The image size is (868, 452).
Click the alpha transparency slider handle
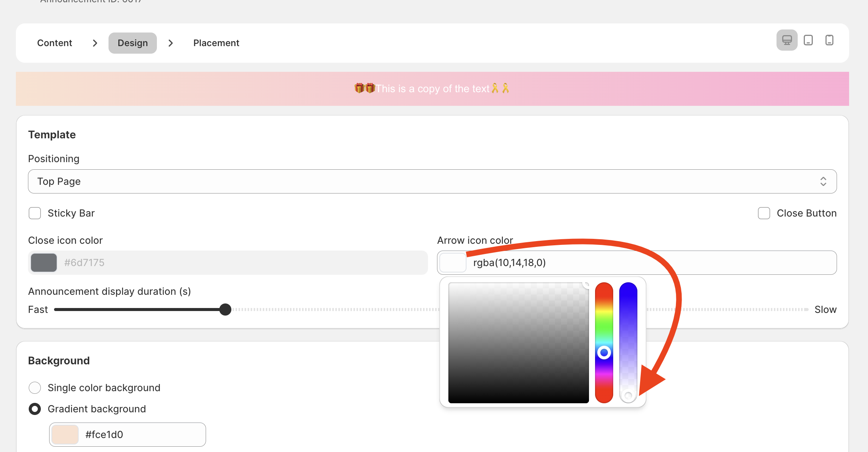628,396
